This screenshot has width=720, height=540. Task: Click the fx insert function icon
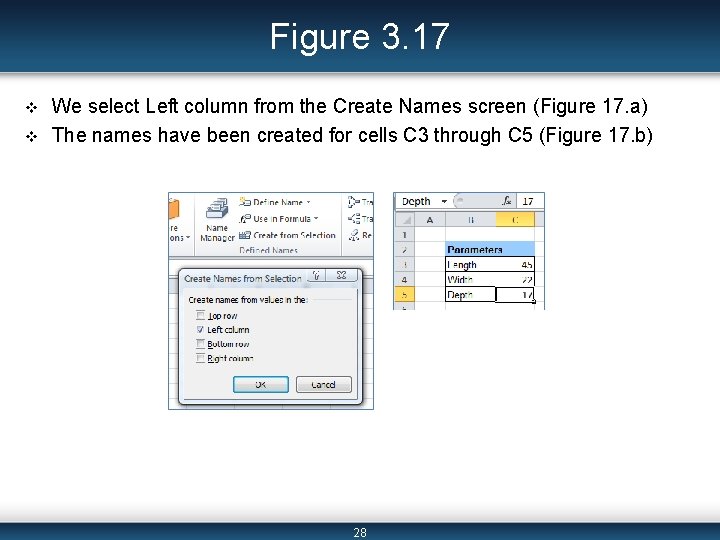pyautogui.click(x=506, y=201)
